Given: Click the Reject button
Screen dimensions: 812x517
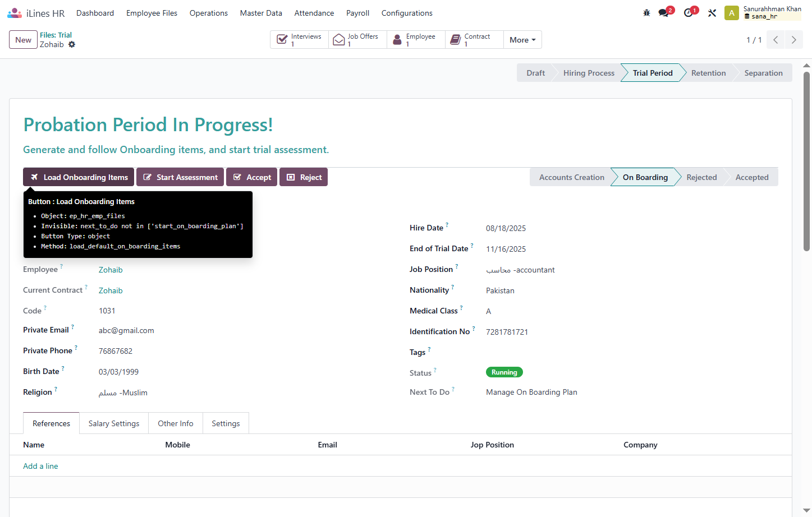Looking at the screenshot, I should (304, 177).
